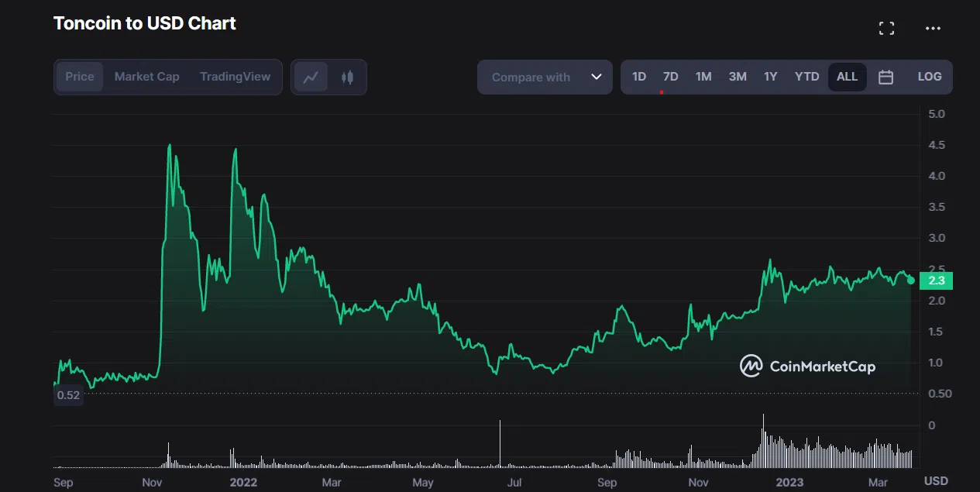This screenshot has width=980, height=492.
Task: Click the Sep axis label at chart start
Action: point(63,482)
